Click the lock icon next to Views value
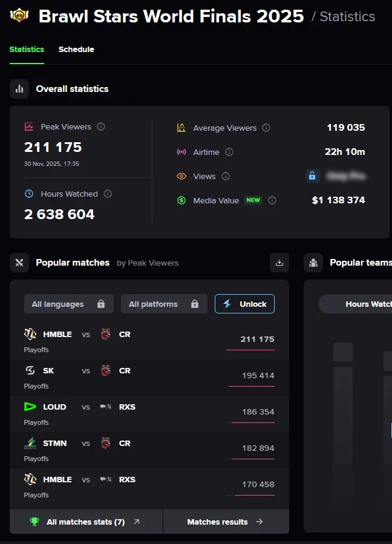Image resolution: width=392 pixels, height=544 pixels. tap(312, 176)
